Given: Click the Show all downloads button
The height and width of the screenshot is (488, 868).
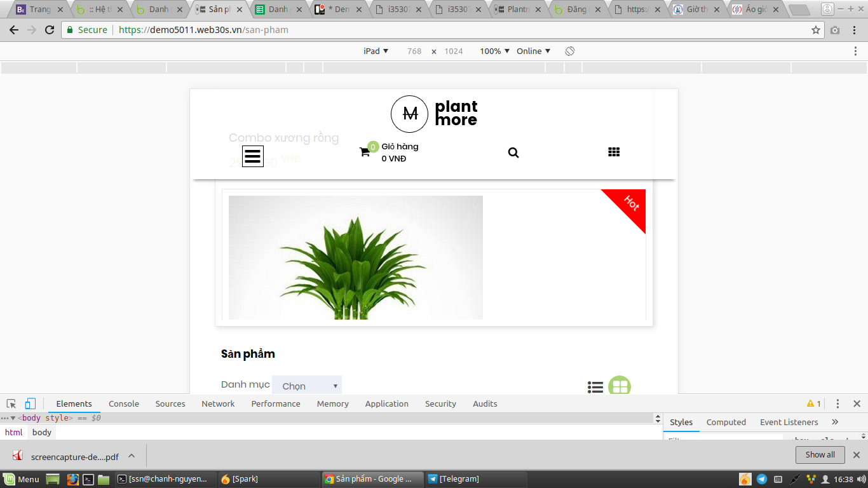Looking at the screenshot, I should pyautogui.click(x=820, y=455).
